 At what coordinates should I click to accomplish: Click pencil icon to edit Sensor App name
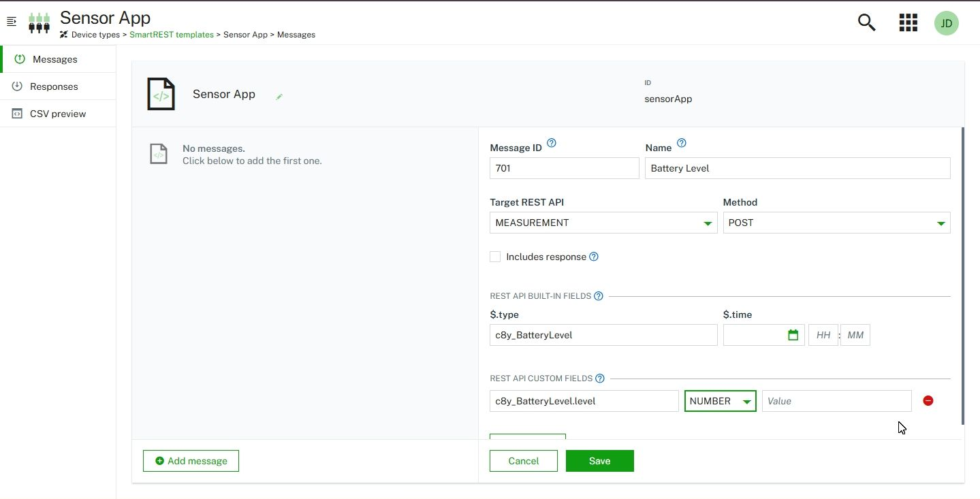(x=279, y=97)
